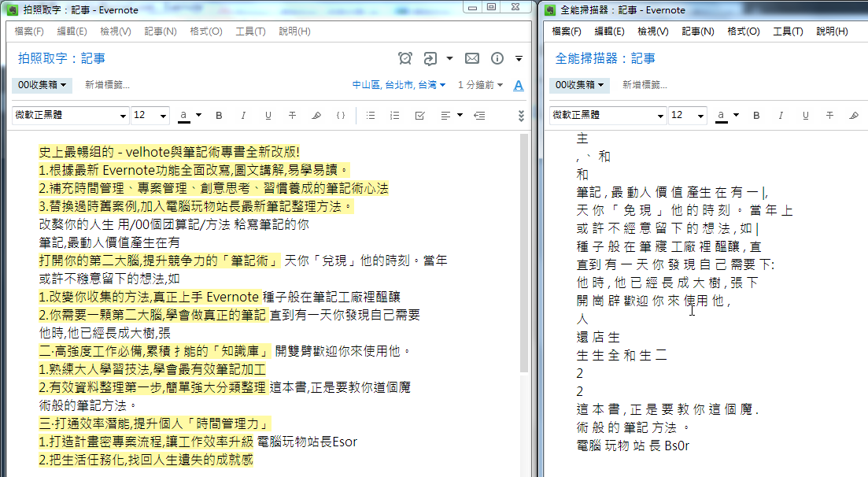The width and height of the screenshot is (868, 477).
Task: Toggle strikethrough in the 拍照取字 window
Action: [x=292, y=115]
